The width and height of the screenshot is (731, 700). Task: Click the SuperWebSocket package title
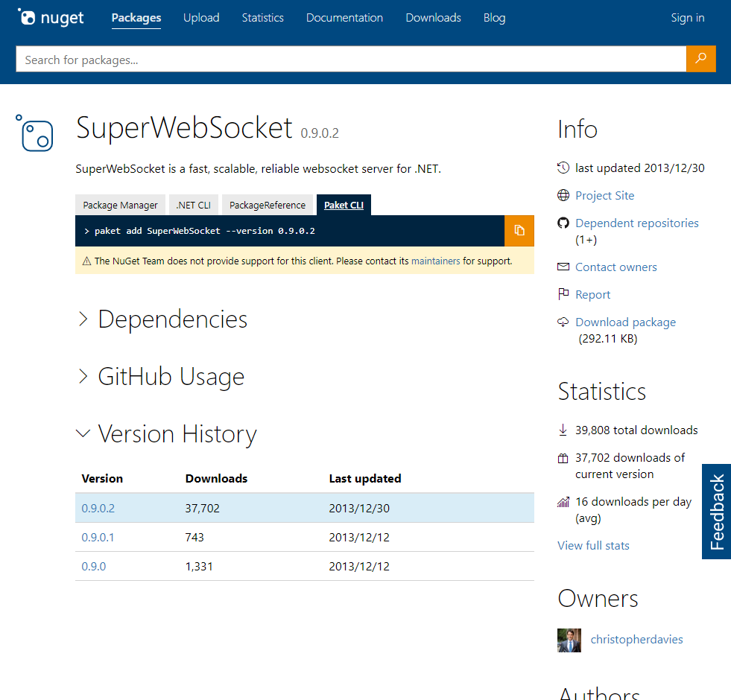pyautogui.click(x=184, y=127)
